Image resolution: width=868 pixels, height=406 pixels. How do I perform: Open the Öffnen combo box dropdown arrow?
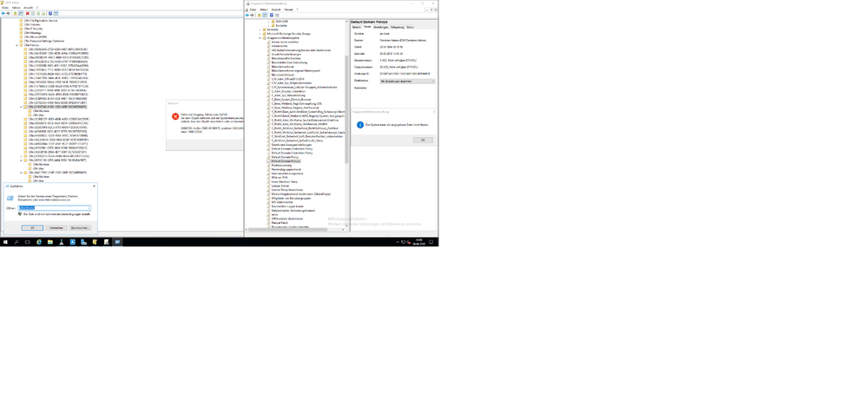[89, 208]
